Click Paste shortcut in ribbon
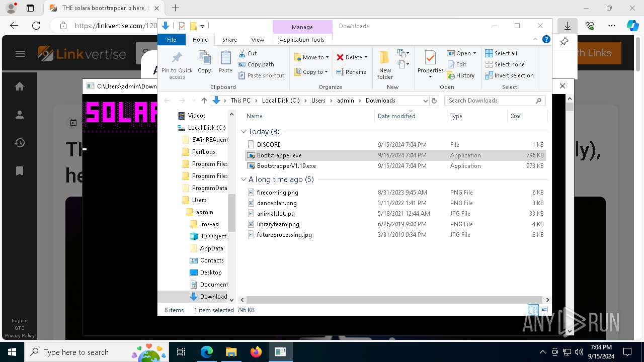 [262, 75]
